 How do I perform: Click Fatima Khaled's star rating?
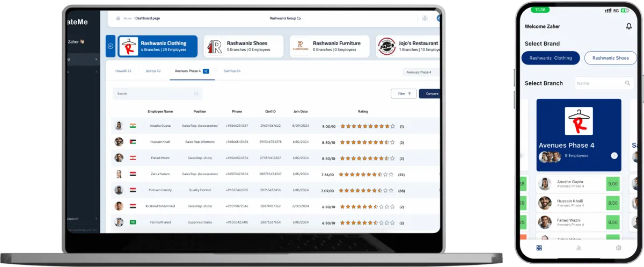(x=367, y=223)
